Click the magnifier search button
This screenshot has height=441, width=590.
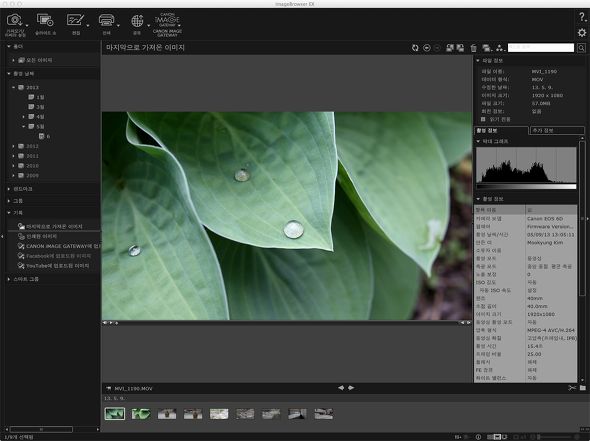coord(581,48)
